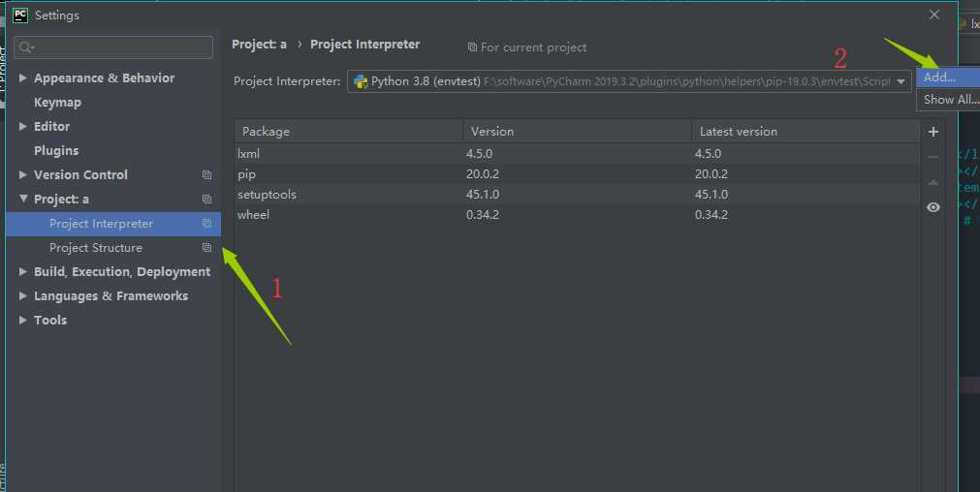Expand Appearance & Behavior section
The image size is (980, 492).
pyautogui.click(x=23, y=78)
